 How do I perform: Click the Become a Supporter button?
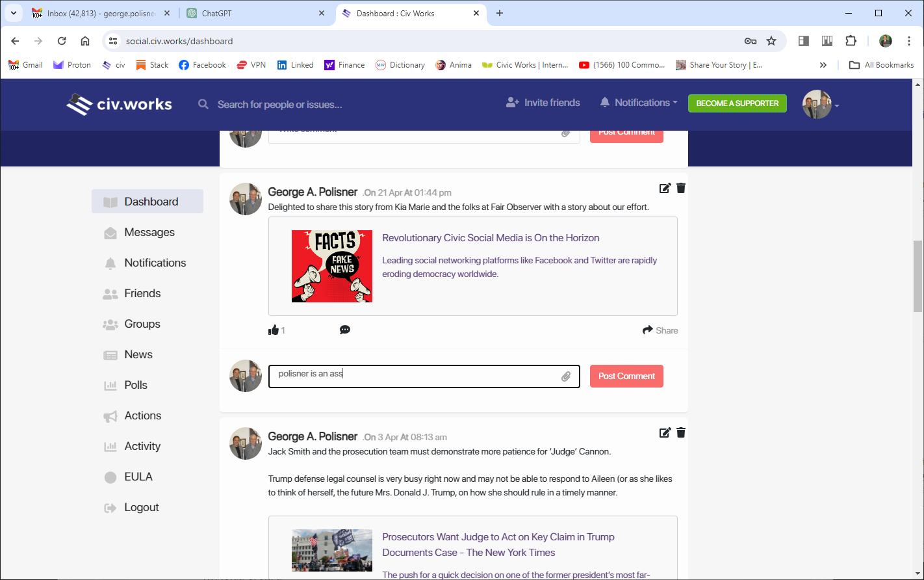pyautogui.click(x=737, y=103)
